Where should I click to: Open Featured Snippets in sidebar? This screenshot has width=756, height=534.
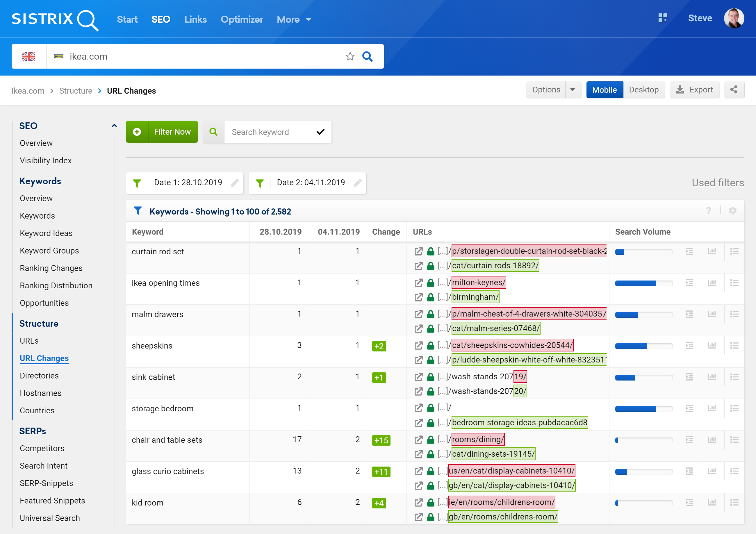click(x=52, y=501)
